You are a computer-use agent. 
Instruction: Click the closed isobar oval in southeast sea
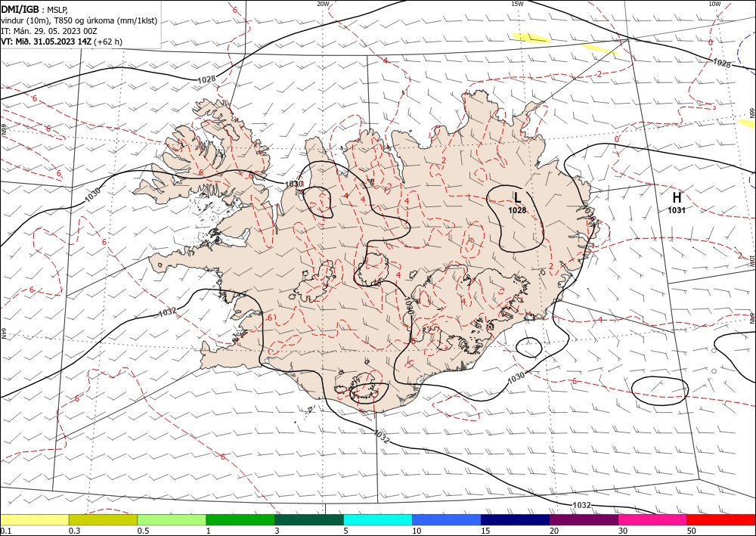coord(659,391)
